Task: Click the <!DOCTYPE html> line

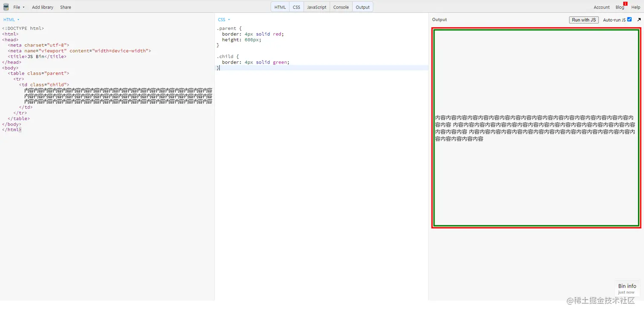Action: coord(23,29)
